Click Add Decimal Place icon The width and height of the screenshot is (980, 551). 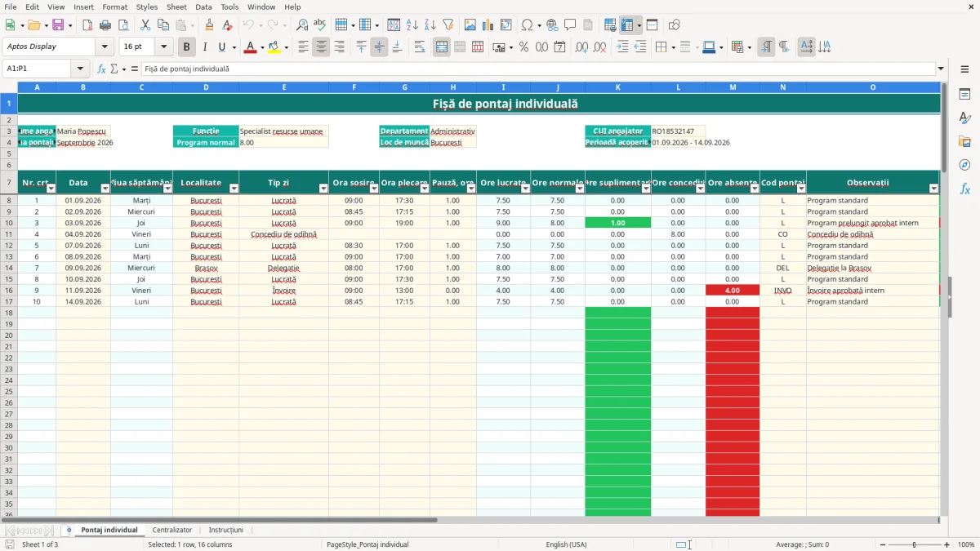pyautogui.click(x=581, y=47)
